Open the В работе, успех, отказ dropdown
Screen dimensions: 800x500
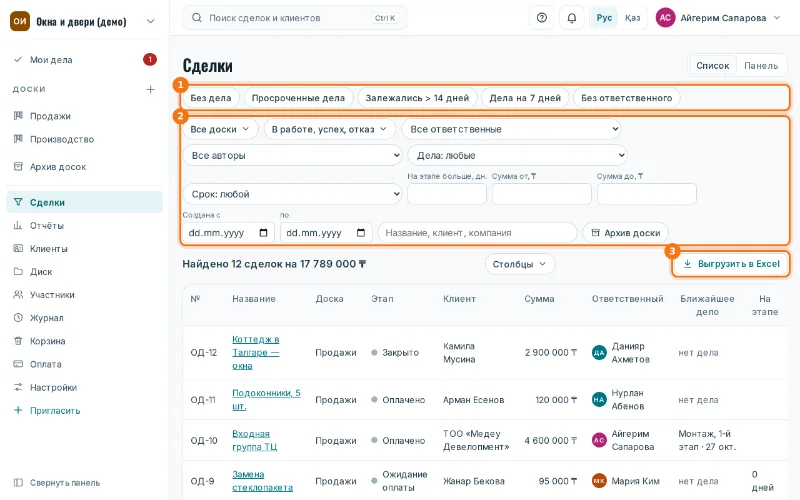pyautogui.click(x=330, y=129)
